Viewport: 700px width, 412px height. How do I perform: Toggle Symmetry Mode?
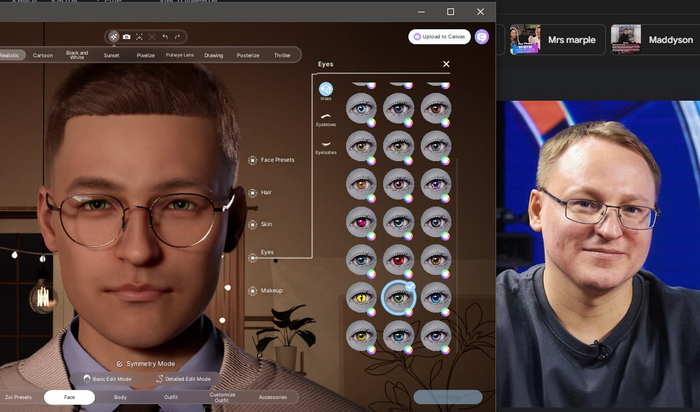coord(146,364)
